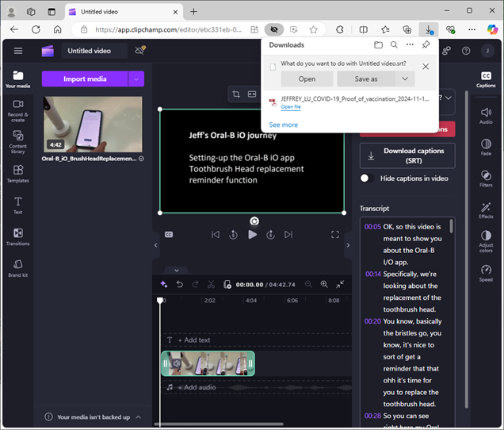This screenshot has height=430, width=504.
Task: Click the cloud backup off icon
Action: 140,50
